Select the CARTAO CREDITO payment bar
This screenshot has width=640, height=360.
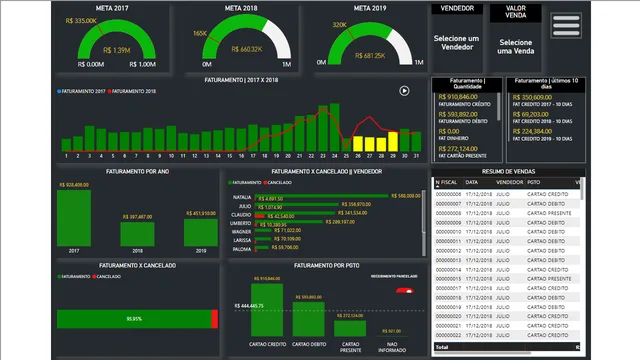(x=267, y=310)
